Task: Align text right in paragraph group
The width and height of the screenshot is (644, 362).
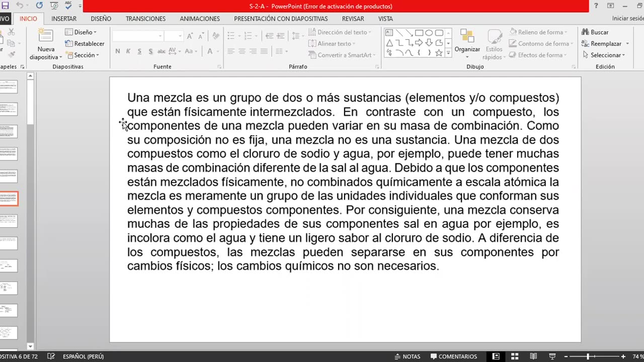Action: pos(253,51)
